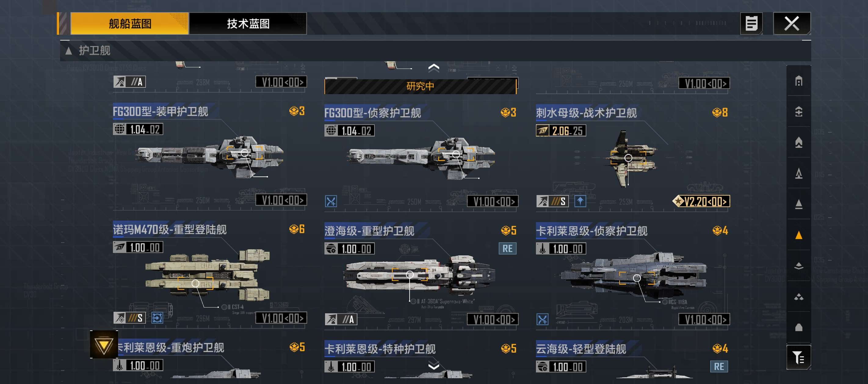Viewport: 868px width, 384px height.
Task: Click the blue upgrade arrow on 刺水母级 card
Action: [x=580, y=201]
